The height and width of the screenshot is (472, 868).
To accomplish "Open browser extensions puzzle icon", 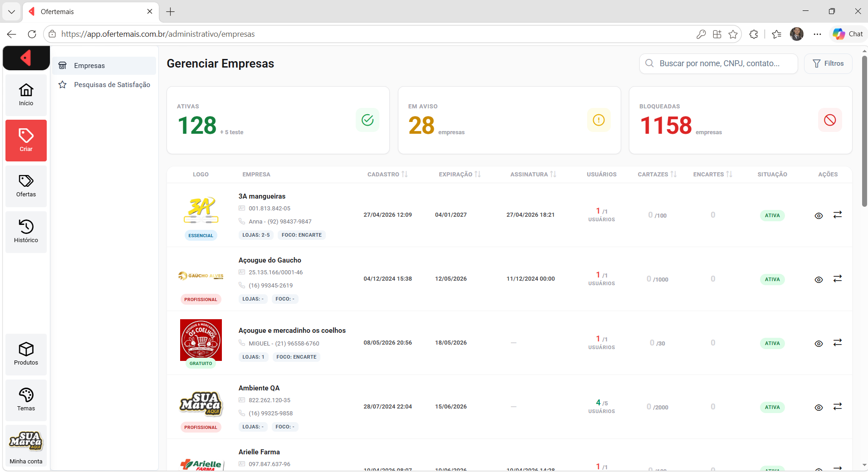I will (754, 34).
